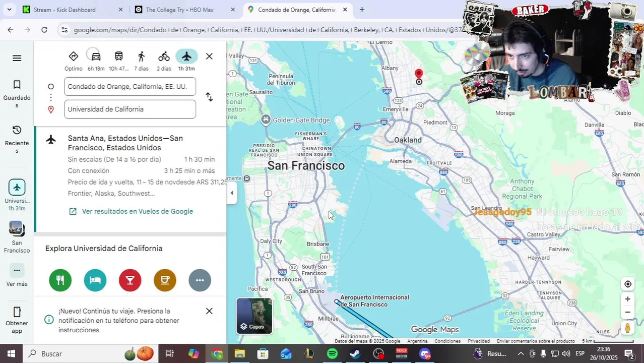
Task: Open the notifications center
Action: 629,354
